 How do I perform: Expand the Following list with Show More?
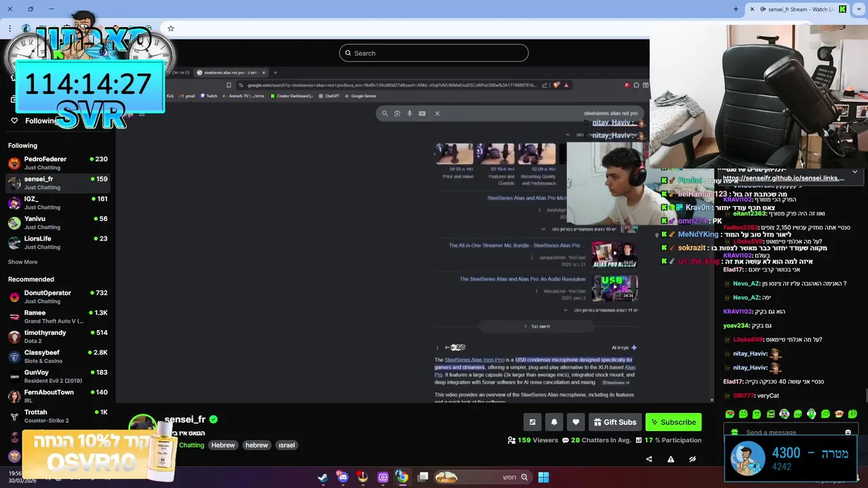pyautogui.click(x=22, y=262)
